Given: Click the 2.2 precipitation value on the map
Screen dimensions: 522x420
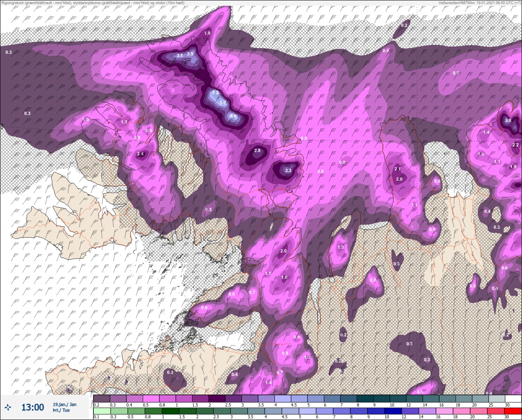Looking at the screenshot, I should pos(515,145).
